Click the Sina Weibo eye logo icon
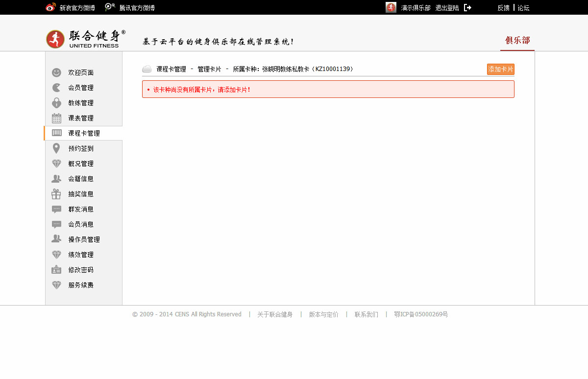Image resolution: width=588 pixels, height=379 pixels. tap(50, 7)
